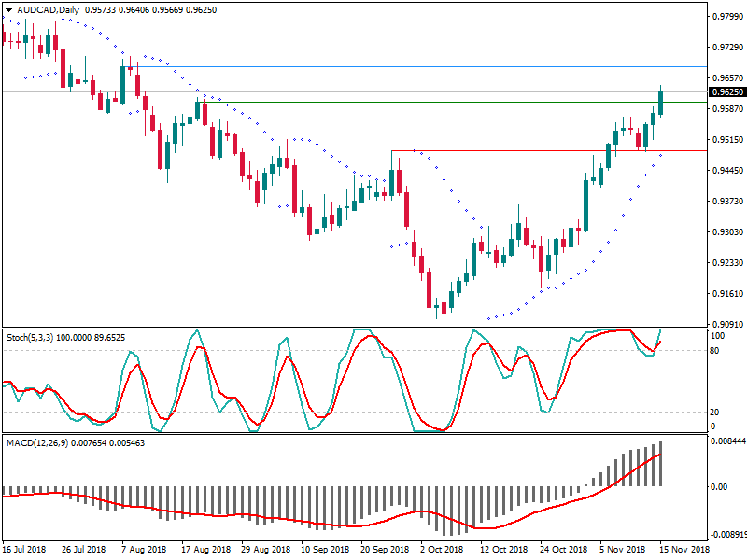Click the 10 Sep 2018 date label
This screenshot has height=560, width=747.
(x=325, y=549)
